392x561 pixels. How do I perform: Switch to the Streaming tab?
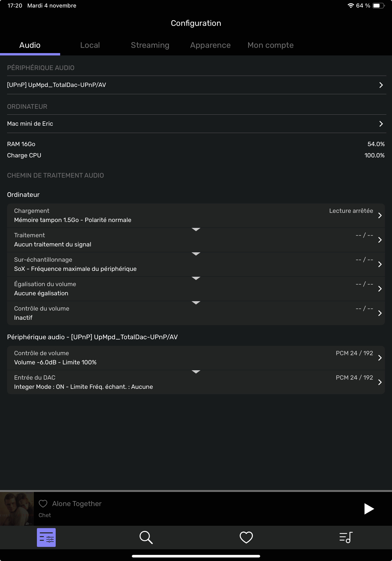(x=150, y=45)
